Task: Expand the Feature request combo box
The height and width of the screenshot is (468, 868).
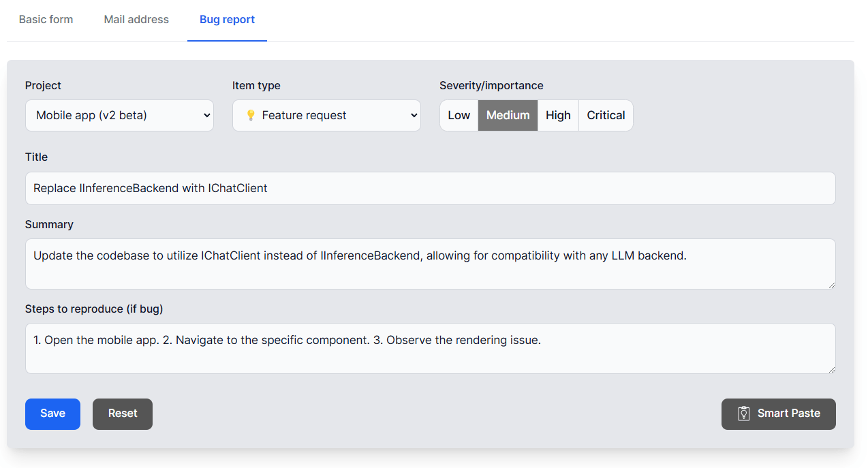Action: (x=326, y=115)
